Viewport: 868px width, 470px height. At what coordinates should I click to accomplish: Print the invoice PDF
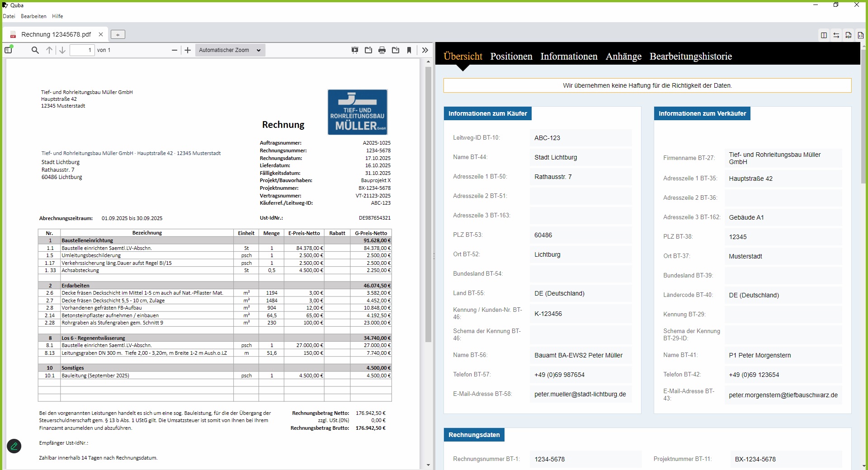tap(382, 50)
